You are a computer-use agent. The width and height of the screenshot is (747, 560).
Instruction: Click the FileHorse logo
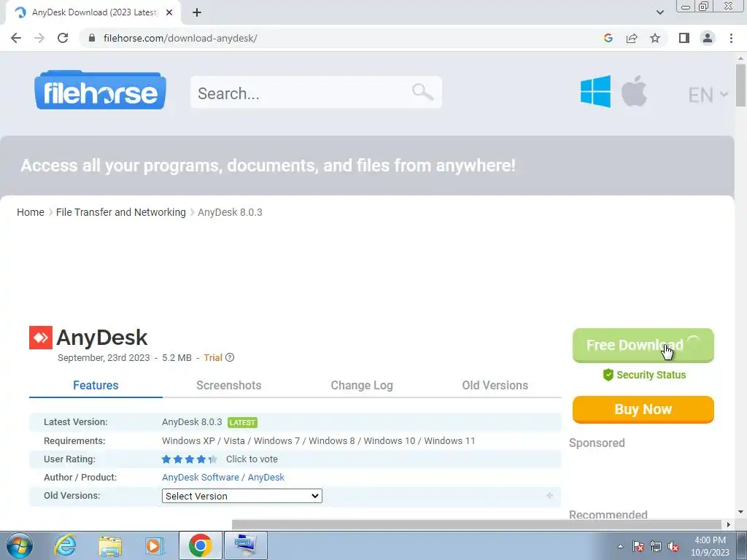[100, 90]
